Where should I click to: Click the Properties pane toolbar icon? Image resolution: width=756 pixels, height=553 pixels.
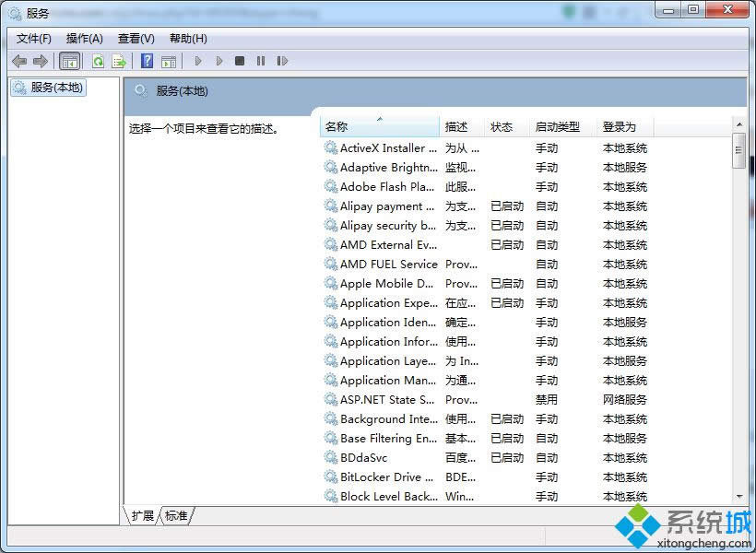coord(169,61)
